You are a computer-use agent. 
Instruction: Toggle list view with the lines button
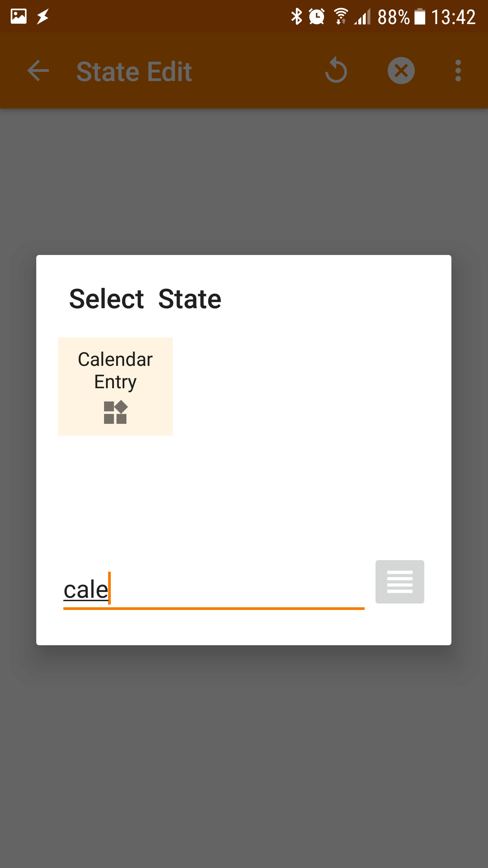point(400,582)
